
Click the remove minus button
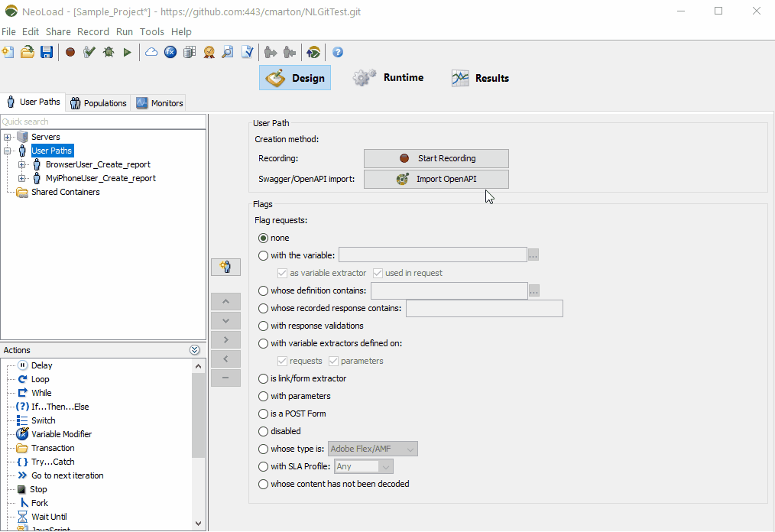point(226,378)
